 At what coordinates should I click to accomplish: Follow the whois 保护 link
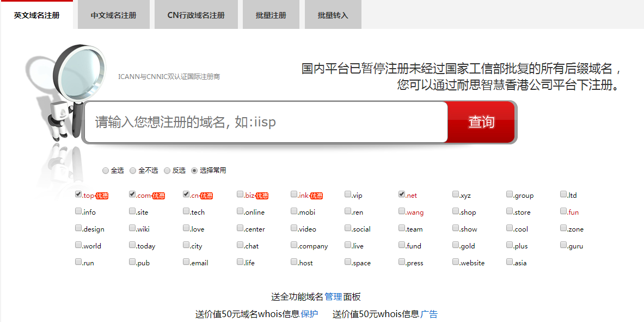(309, 314)
